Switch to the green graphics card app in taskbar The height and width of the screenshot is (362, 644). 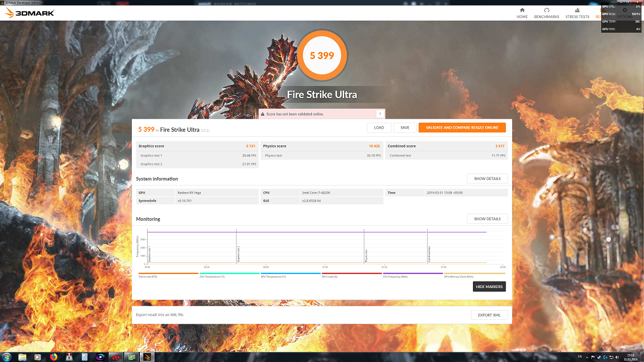click(132, 357)
